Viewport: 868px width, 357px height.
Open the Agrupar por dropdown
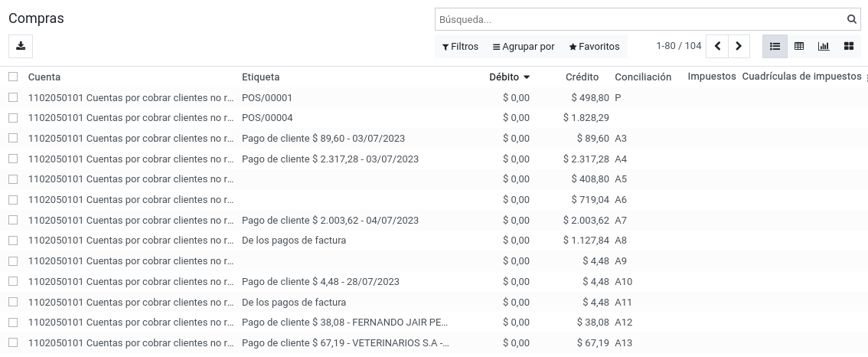524,47
